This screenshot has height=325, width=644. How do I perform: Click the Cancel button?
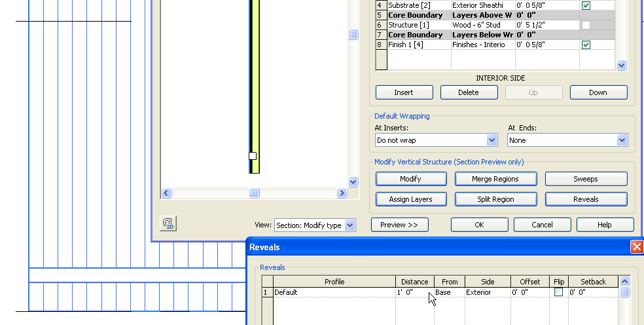click(542, 225)
